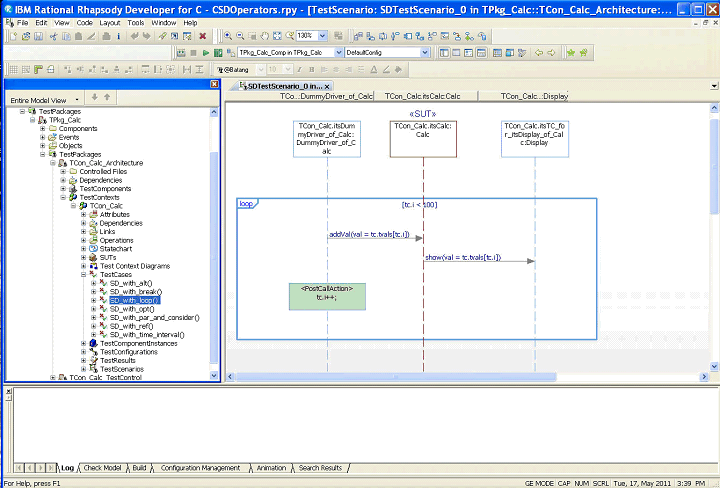The image size is (720, 488).
Task: Open the File menu
Action: click(22, 22)
